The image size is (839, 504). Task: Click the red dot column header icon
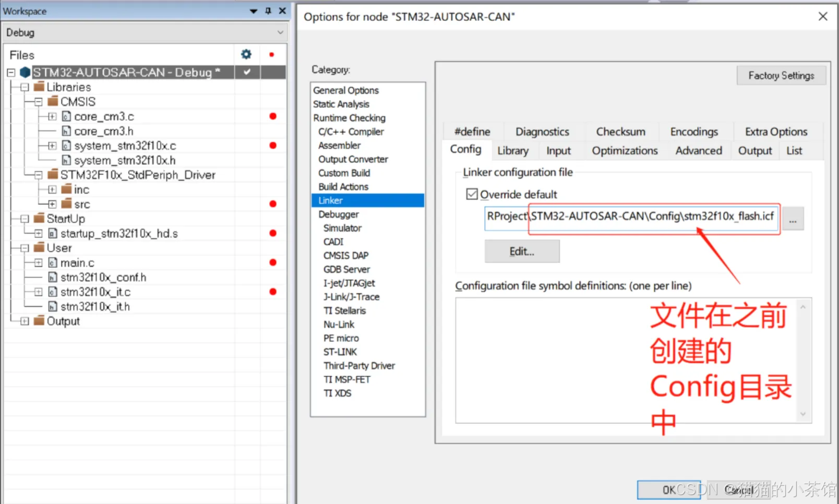point(271,54)
